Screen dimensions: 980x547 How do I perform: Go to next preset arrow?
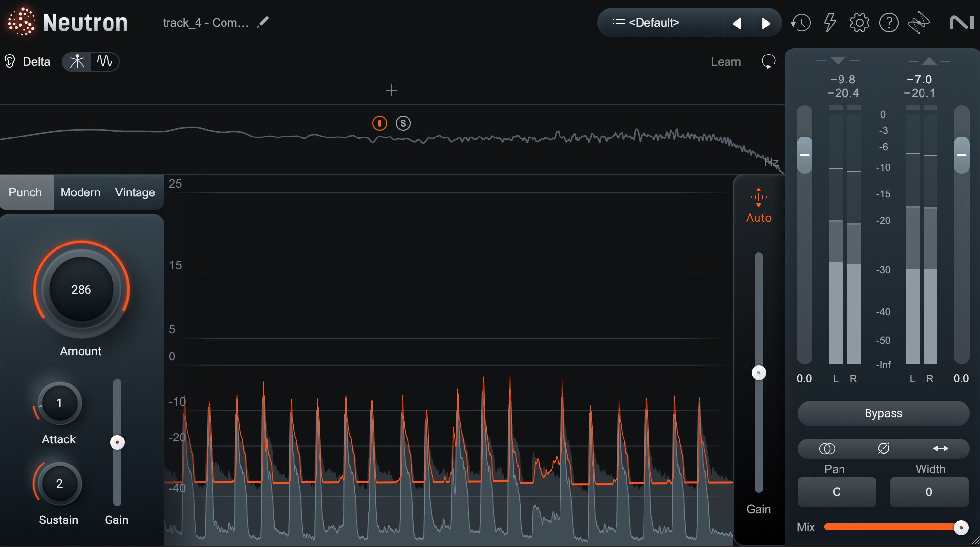(765, 23)
